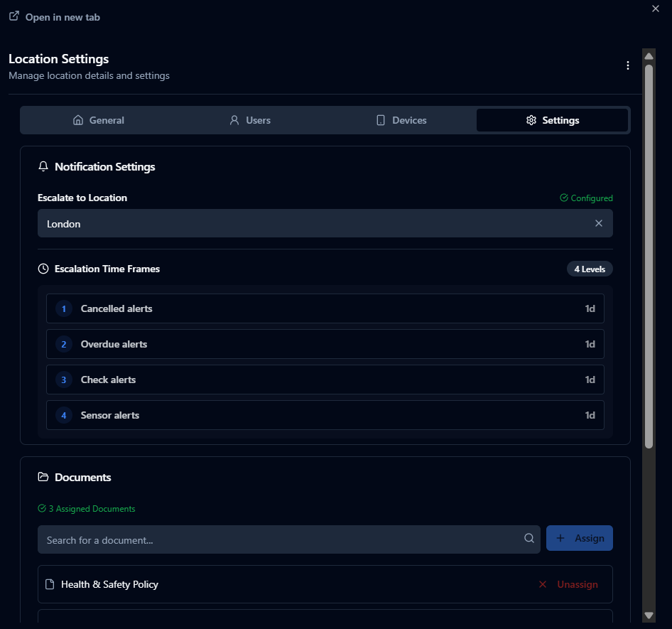Click the Documents folder icon

click(x=43, y=477)
